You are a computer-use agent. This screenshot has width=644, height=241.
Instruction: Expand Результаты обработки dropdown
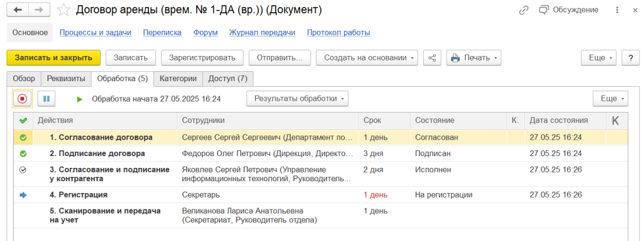297,99
